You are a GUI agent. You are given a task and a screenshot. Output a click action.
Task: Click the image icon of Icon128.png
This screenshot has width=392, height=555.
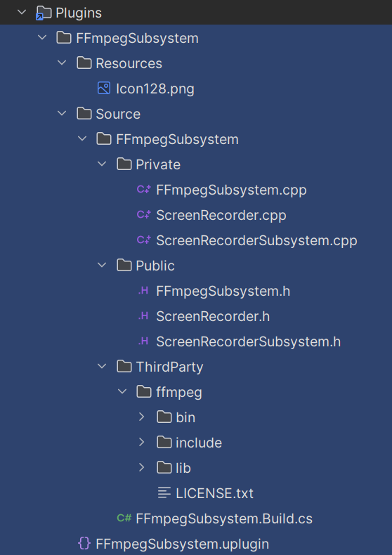(104, 88)
